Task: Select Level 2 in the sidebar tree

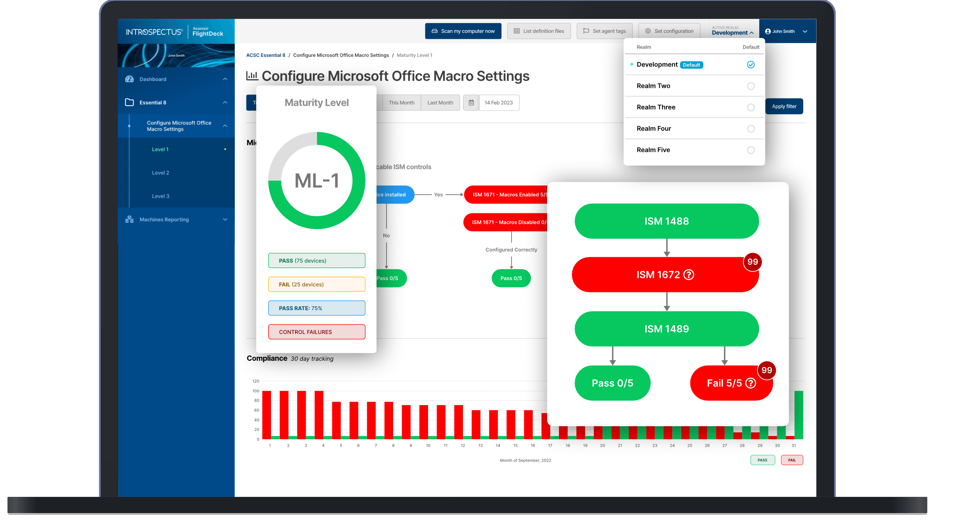Action: pos(160,173)
